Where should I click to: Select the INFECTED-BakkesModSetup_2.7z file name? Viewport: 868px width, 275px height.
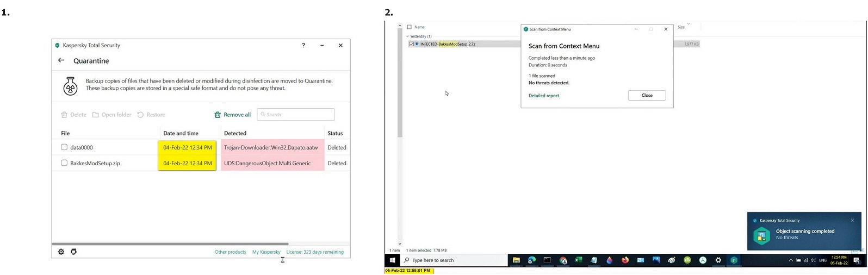click(448, 44)
